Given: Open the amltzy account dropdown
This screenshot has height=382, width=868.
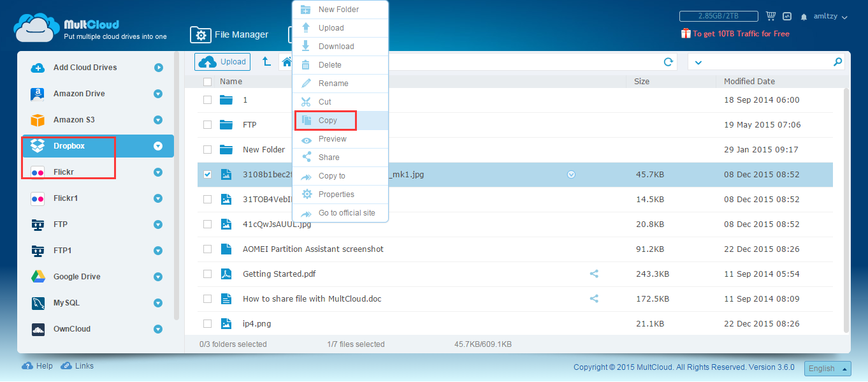Looking at the screenshot, I should point(830,17).
